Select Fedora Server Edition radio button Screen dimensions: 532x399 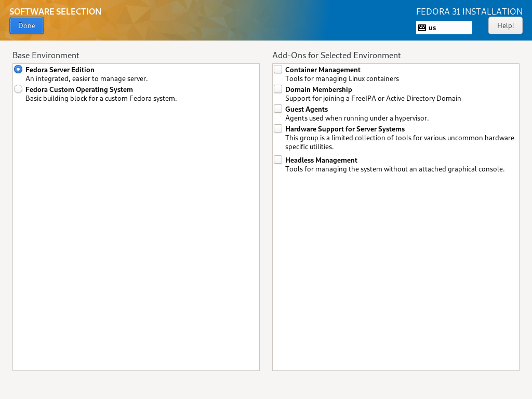[x=18, y=70]
